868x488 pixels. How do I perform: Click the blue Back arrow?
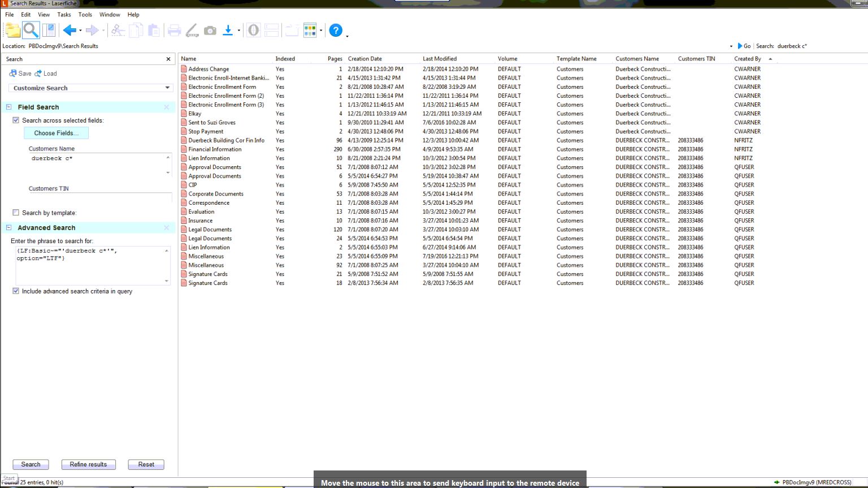[x=70, y=31]
